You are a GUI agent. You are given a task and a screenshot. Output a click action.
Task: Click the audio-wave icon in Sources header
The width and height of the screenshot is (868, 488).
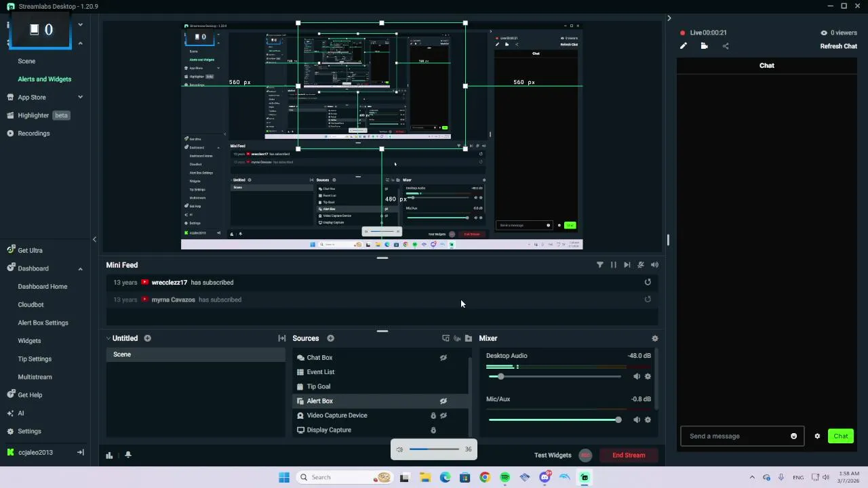pyautogui.click(x=457, y=338)
